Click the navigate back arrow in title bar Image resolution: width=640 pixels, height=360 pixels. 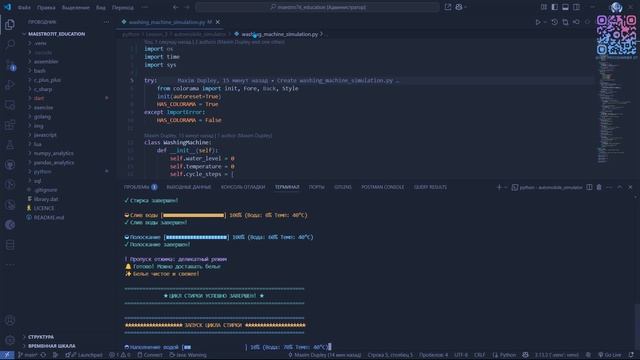176,7
